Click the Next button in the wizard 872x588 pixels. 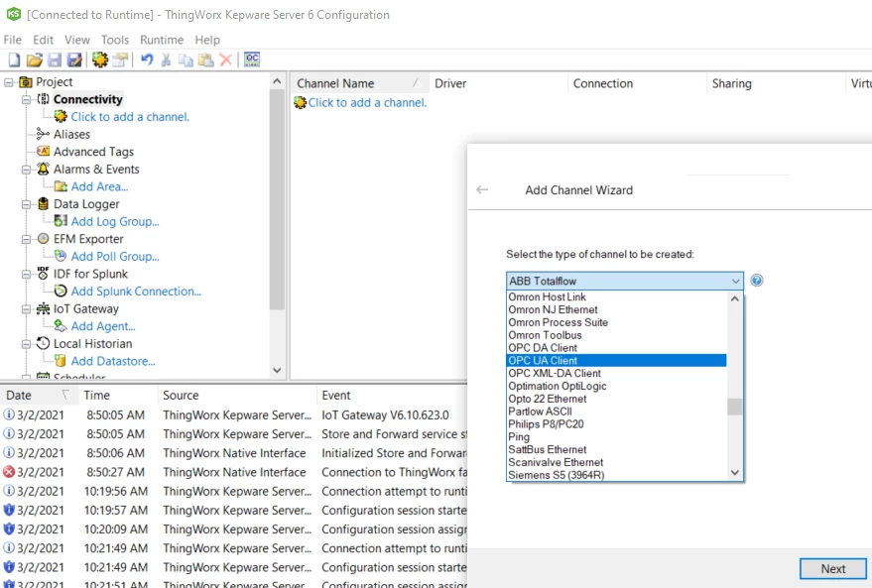(832, 568)
